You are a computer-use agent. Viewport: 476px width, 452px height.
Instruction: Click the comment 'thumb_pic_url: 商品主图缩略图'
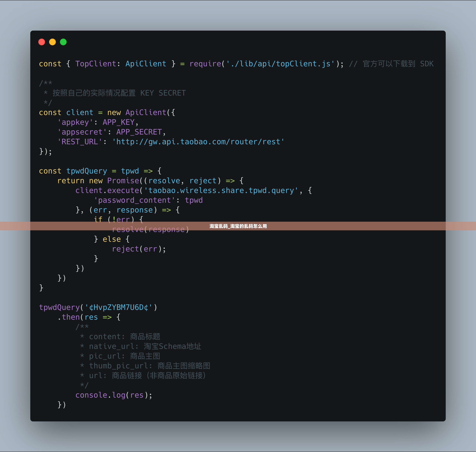[150, 366]
